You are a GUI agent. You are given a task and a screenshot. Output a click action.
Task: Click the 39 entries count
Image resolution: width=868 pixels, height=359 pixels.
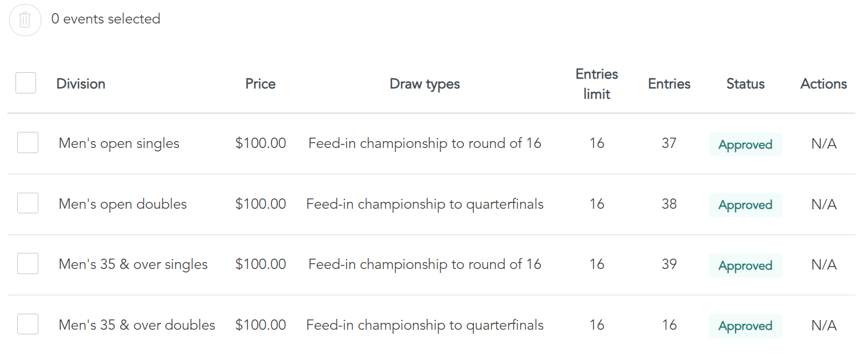click(669, 264)
